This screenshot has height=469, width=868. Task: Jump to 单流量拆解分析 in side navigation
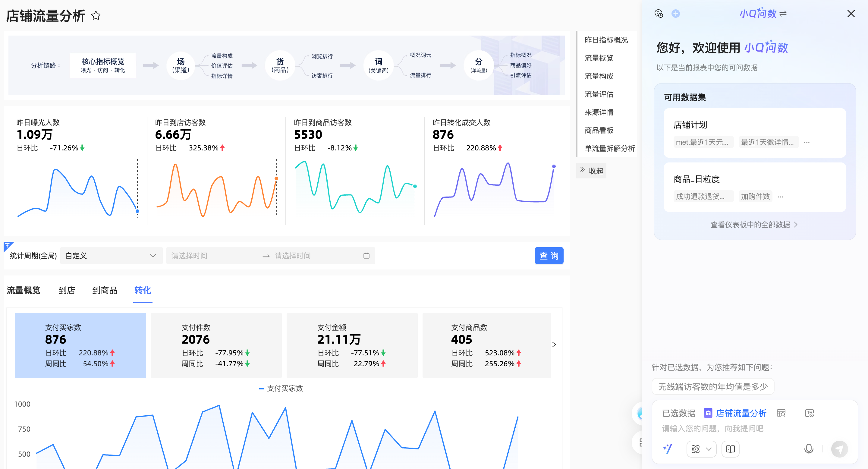tap(609, 148)
